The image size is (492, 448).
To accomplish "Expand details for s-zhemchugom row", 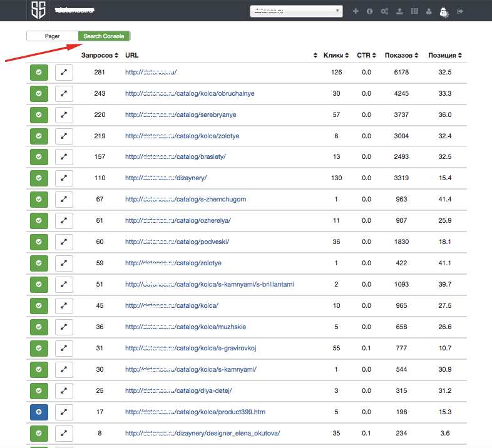I will coord(64,200).
